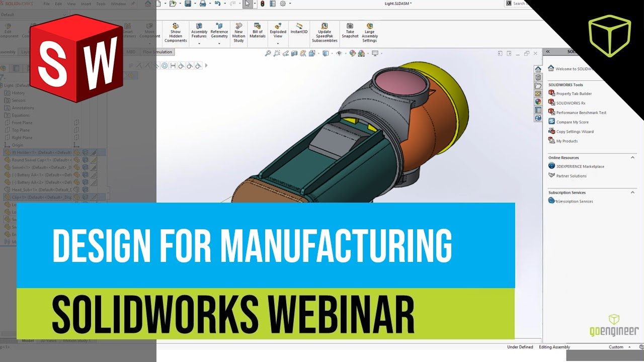Switch to the Flow Simulation tab

[x=157, y=52]
